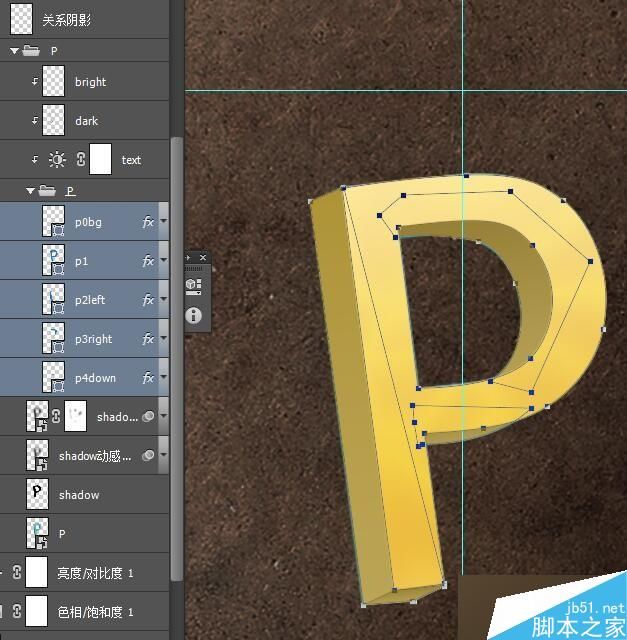The width and height of the screenshot is (627, 640).
Task: Expand smart filters of shado... layer
Action: coord(164,416)
